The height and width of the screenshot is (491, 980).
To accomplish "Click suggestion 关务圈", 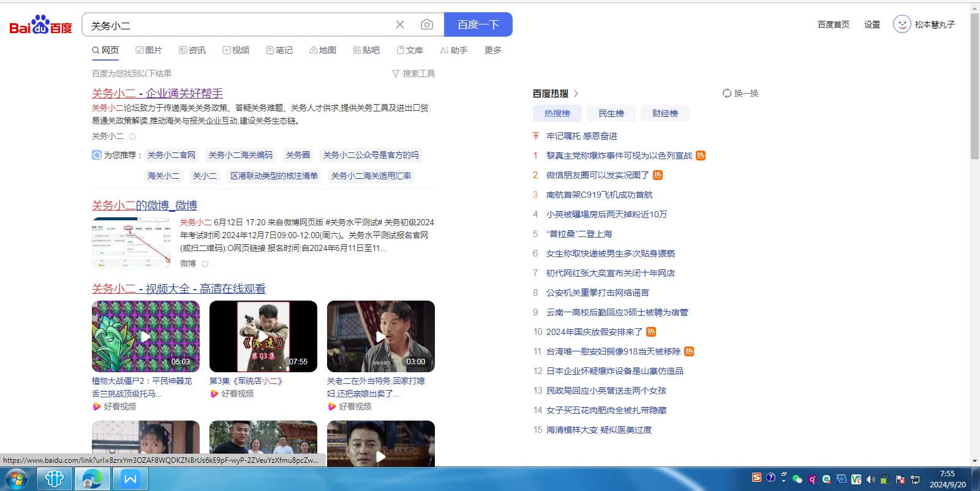I will click(298, 156).
